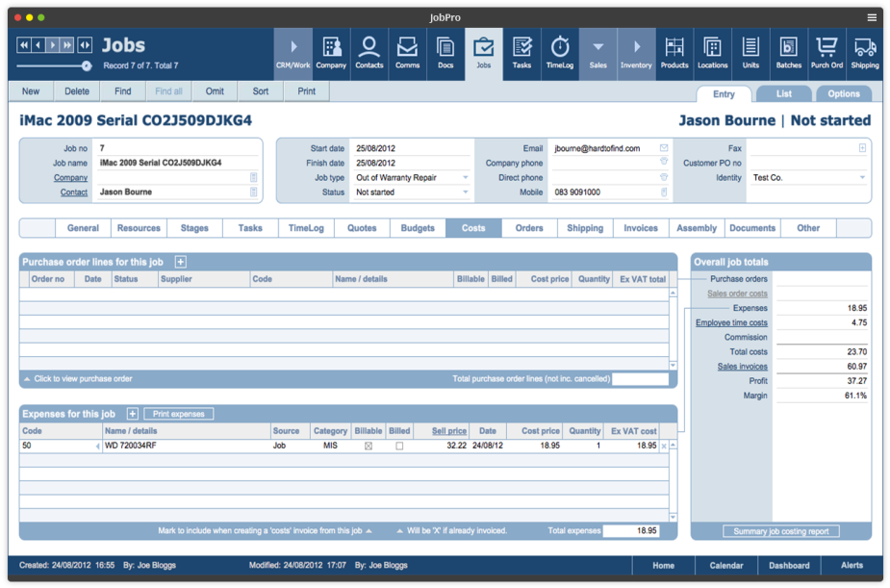Go to next record arrow
The width and height of the screenshot is (890, 588).
[x=52, y=45]
